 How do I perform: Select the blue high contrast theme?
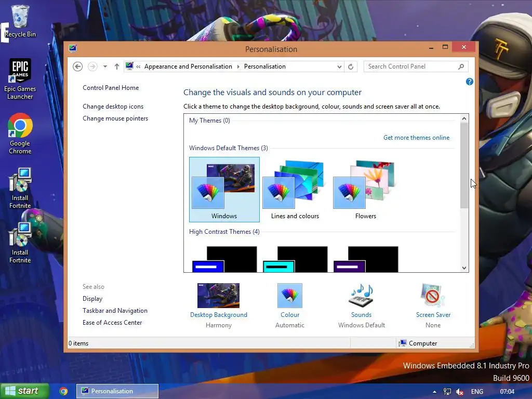[x=224, y=259]
